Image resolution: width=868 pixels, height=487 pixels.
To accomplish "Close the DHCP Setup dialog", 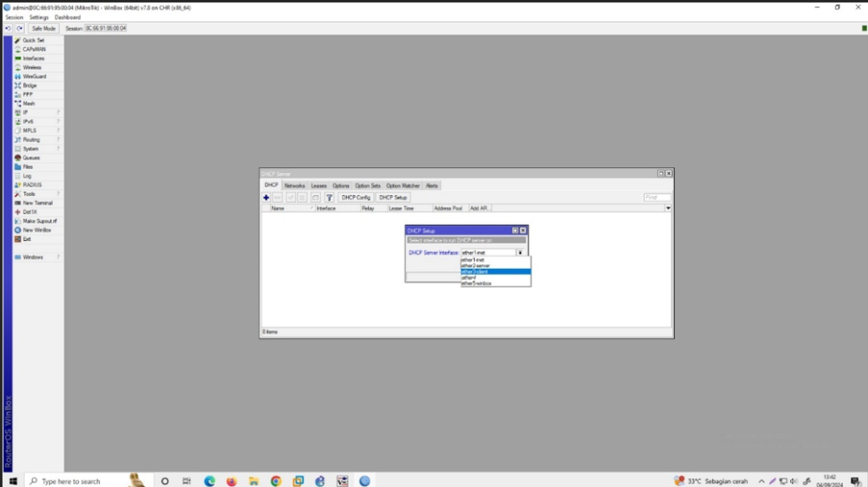I will click(x=523, y=231).
